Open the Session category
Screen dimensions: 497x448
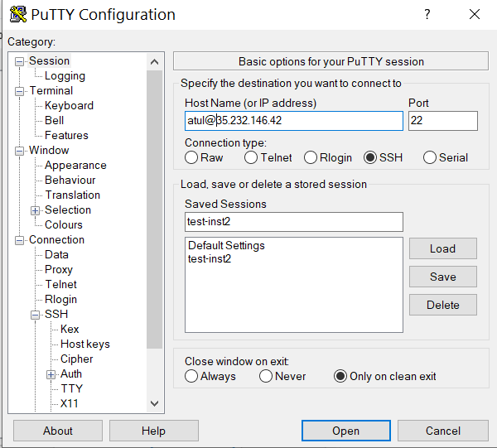(x=49, y=60)
